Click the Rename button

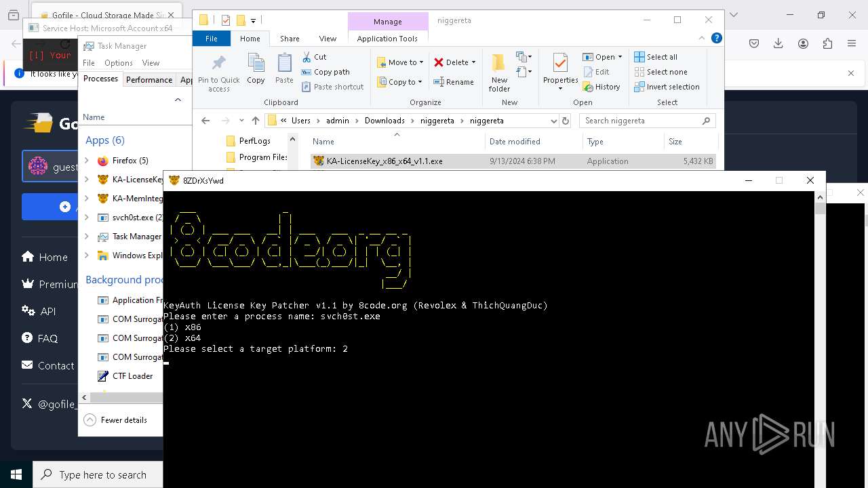(x=454, y=82)
